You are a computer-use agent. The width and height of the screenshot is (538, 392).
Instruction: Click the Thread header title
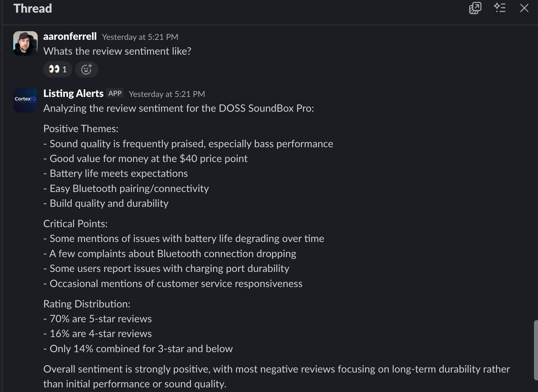[32, 8]
